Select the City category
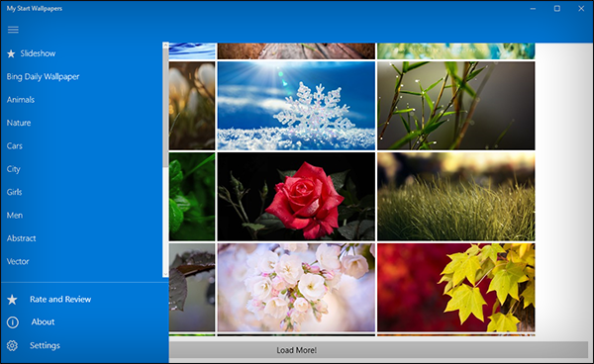Viewport: 594px width, 364px height. [13, 169]
